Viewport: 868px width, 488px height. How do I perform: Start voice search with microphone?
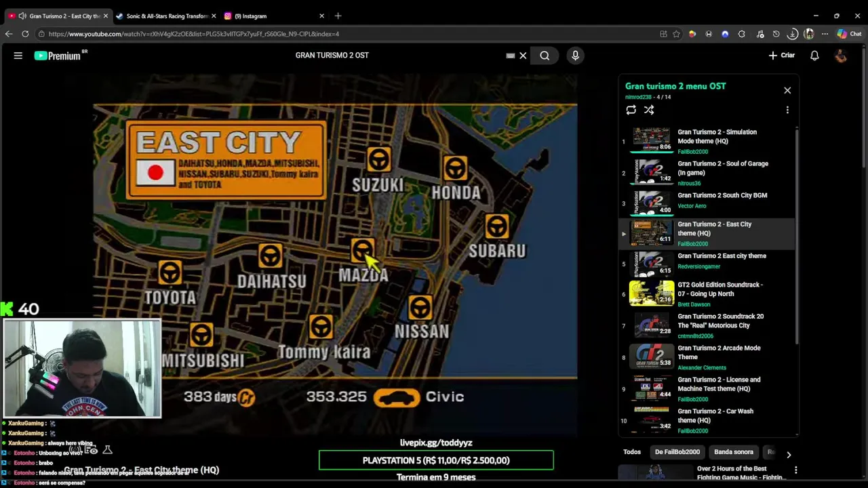tap(575, 56)
